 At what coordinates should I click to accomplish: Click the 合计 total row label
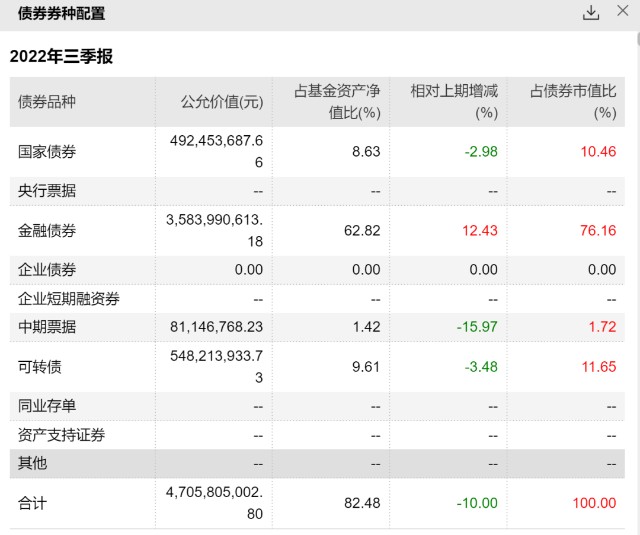point(32,503)
